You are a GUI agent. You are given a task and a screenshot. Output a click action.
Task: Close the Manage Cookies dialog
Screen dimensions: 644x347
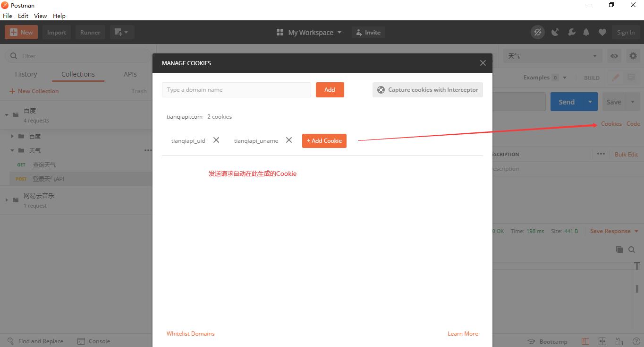coord(483,63)
